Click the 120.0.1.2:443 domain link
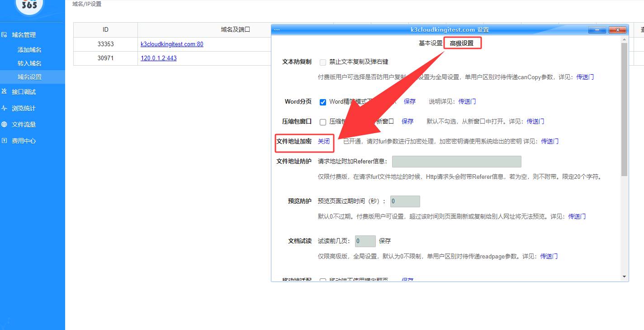 (x=159, y=58)
